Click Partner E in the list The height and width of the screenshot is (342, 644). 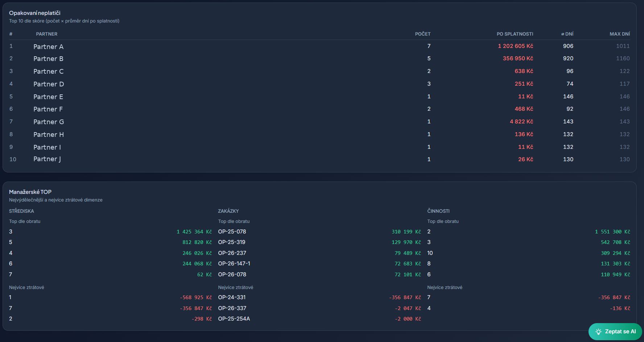pos(48,97)
